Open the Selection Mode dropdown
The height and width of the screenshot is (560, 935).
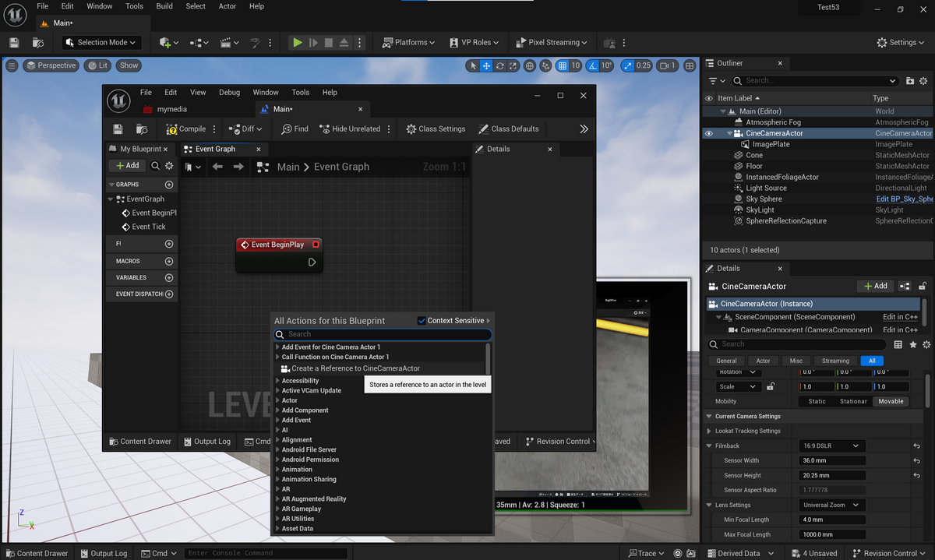point(101,43)
